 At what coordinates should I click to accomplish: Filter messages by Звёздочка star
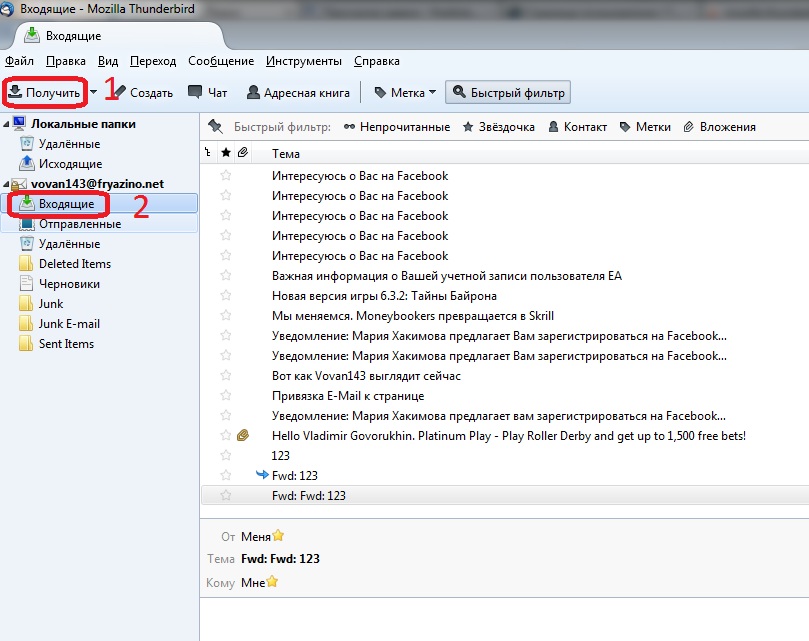498,127
